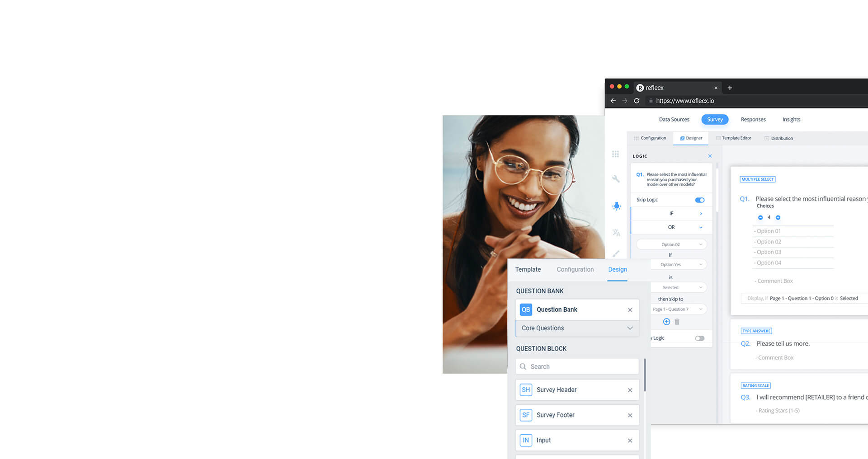Click the Question Block list scrollbar

645,375
